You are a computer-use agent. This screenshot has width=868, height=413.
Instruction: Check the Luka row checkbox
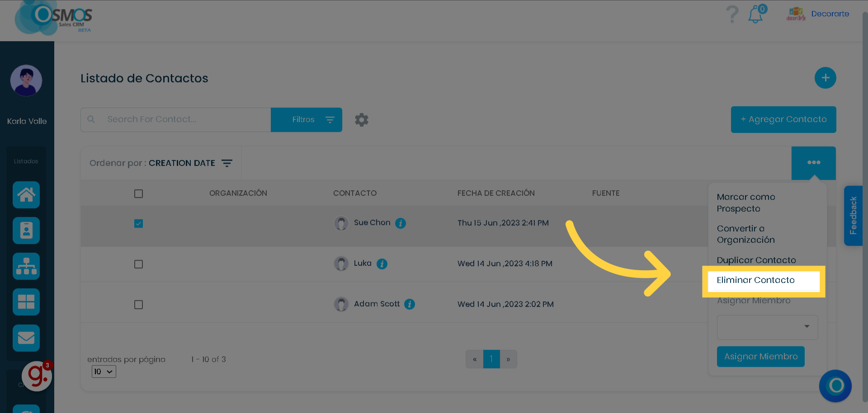tap(139, 264)
